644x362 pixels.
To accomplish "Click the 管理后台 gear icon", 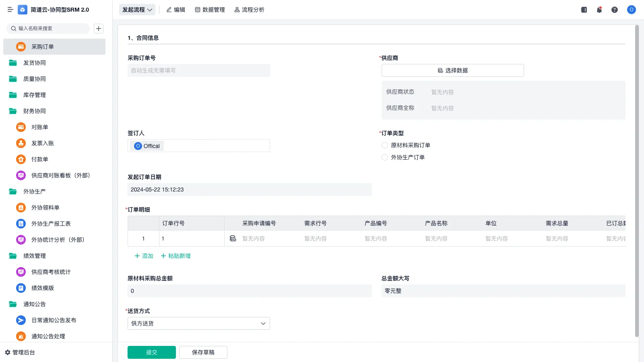I will click(8, 352).
